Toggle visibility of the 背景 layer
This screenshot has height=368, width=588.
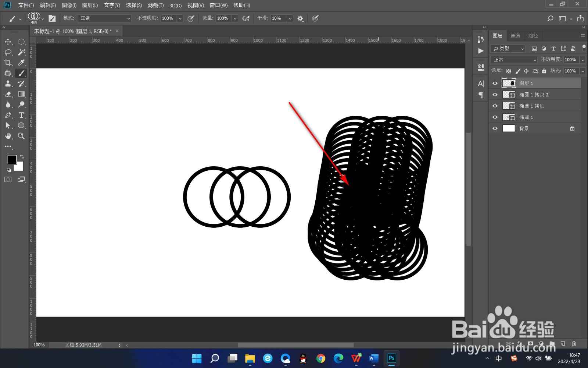coord(495,128)
